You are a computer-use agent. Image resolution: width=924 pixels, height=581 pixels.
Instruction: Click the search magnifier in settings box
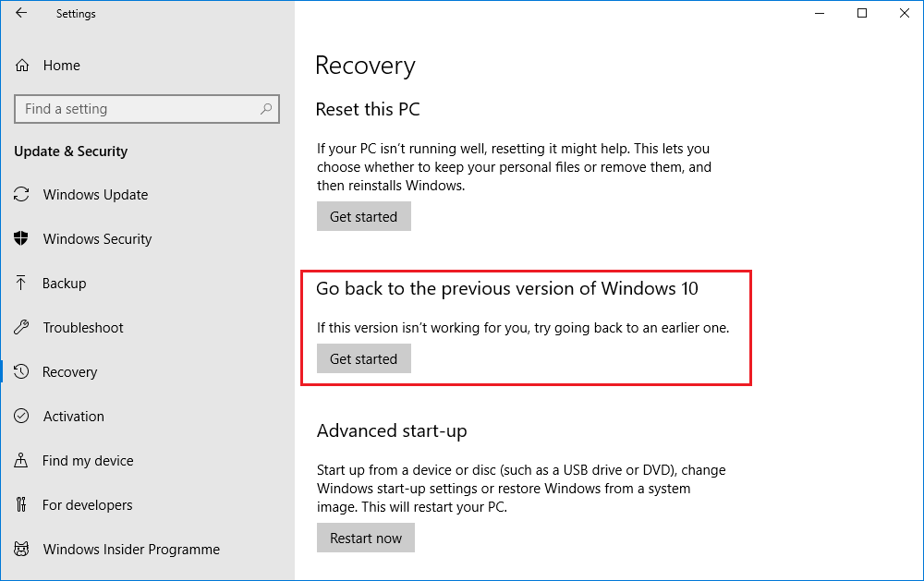[x=266, y=109]
